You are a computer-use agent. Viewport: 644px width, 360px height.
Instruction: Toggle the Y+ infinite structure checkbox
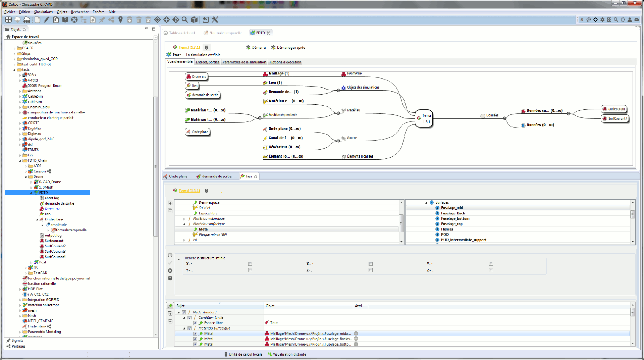250,270
